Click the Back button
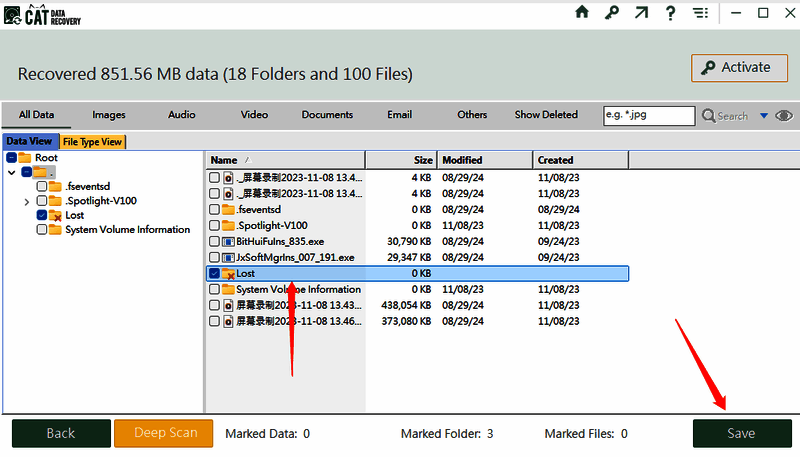Screen dimensions: 800x457 click(x=61, y=434)
